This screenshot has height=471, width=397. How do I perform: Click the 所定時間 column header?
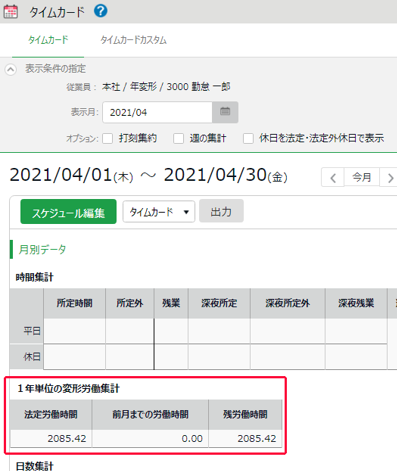click(74, 303)
